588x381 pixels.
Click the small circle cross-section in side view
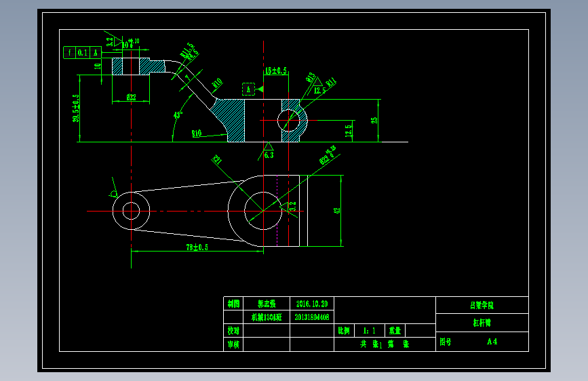pos(289,121)
